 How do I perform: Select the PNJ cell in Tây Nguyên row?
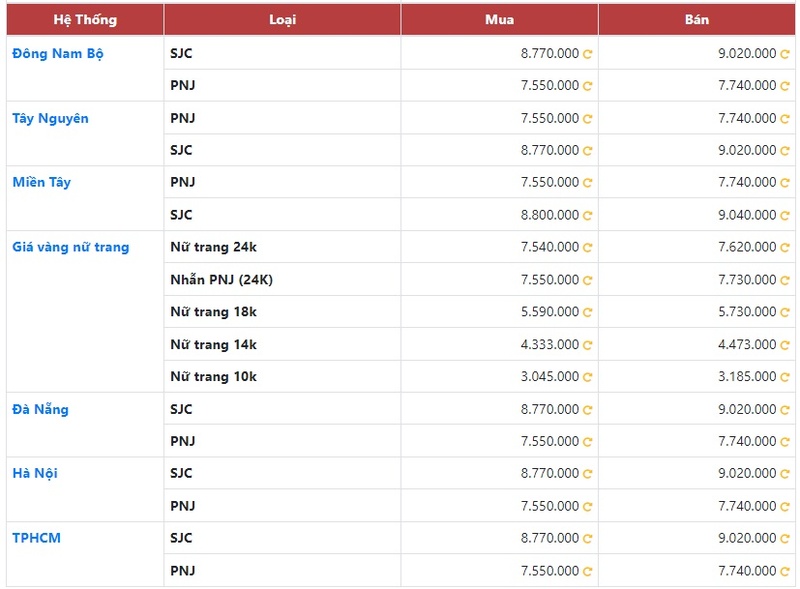pos(283,118)
